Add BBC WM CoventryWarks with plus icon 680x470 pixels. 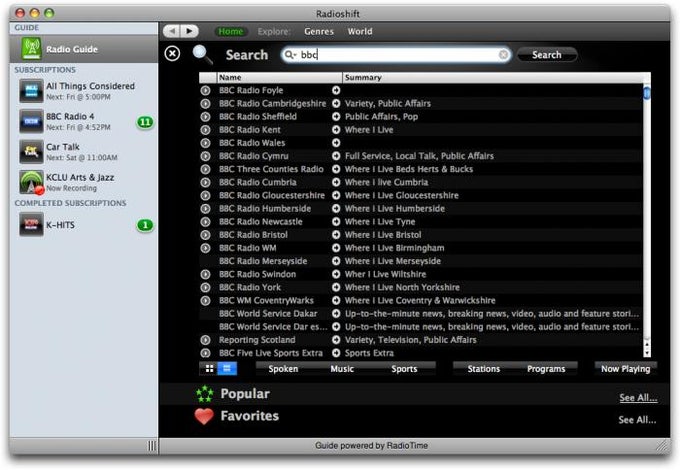point(336,300)
